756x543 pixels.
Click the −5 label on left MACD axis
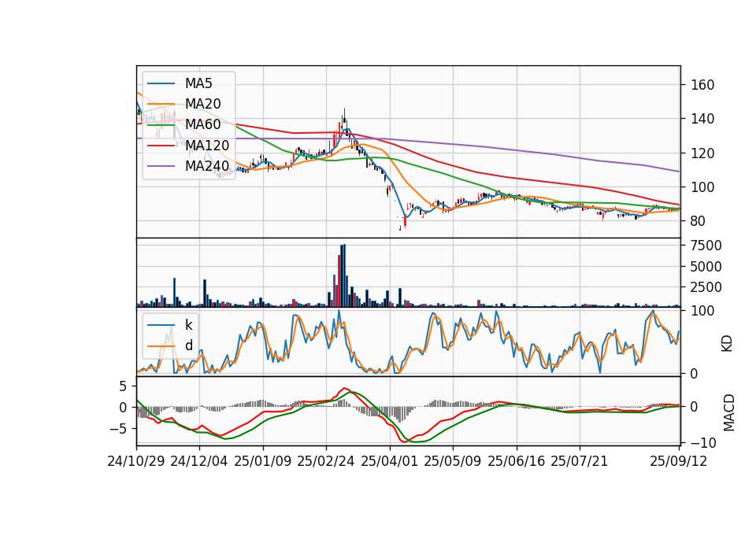tap(119, 428)
